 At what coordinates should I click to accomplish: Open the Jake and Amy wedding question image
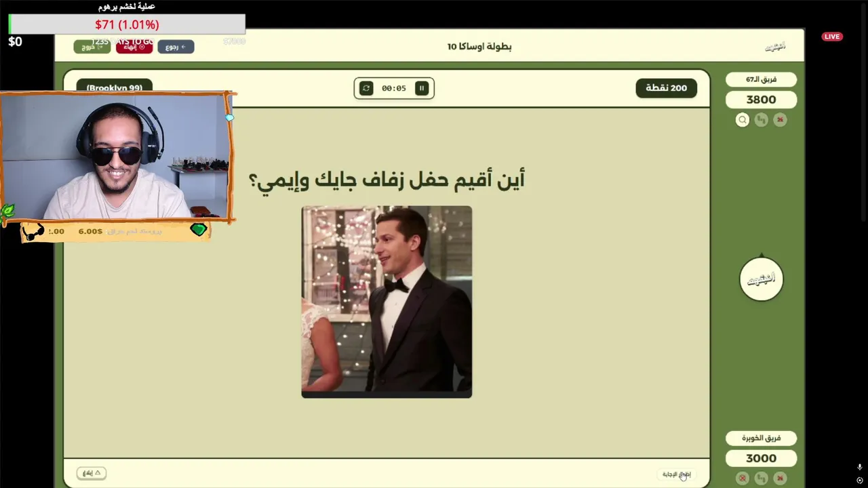[387, 302]
